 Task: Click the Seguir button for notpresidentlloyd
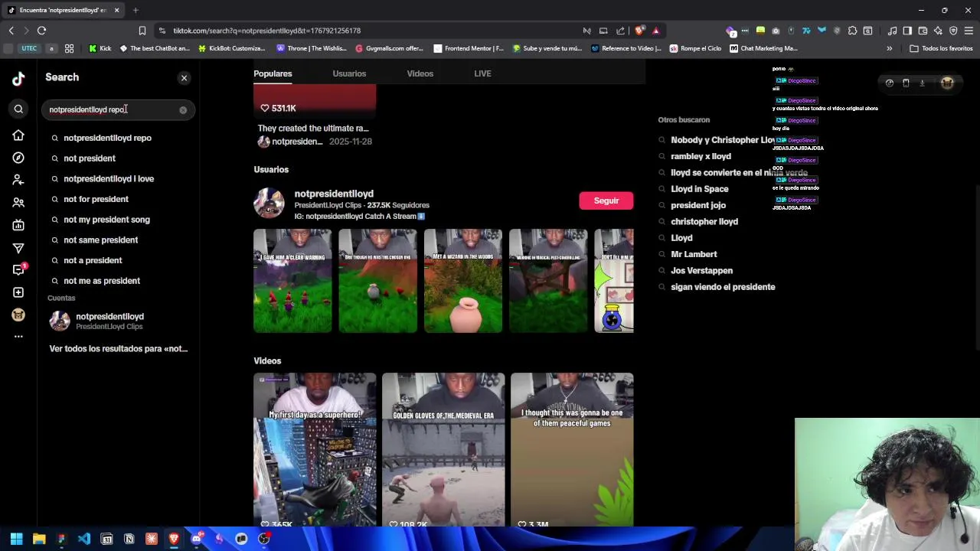tap(606, 201)
